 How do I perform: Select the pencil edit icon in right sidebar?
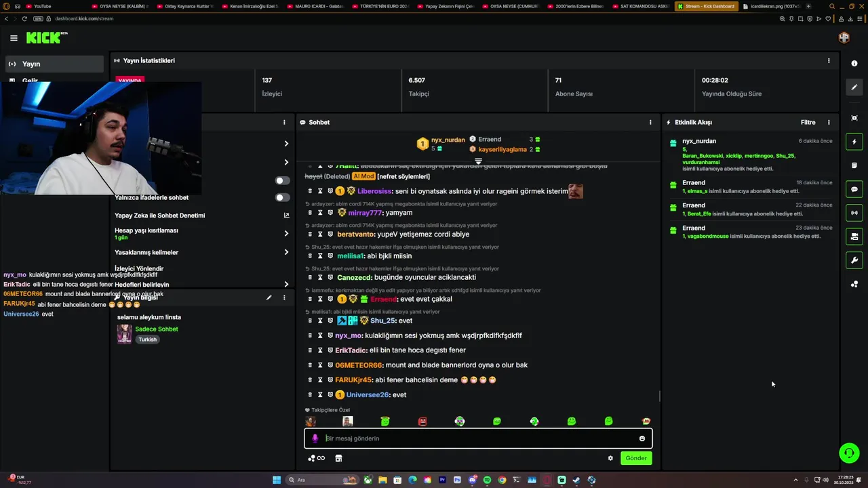click(x=854, y=87)
